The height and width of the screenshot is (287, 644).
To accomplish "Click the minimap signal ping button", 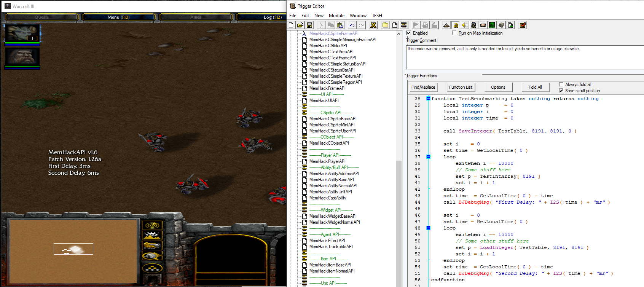I will (x=152, y=225).
